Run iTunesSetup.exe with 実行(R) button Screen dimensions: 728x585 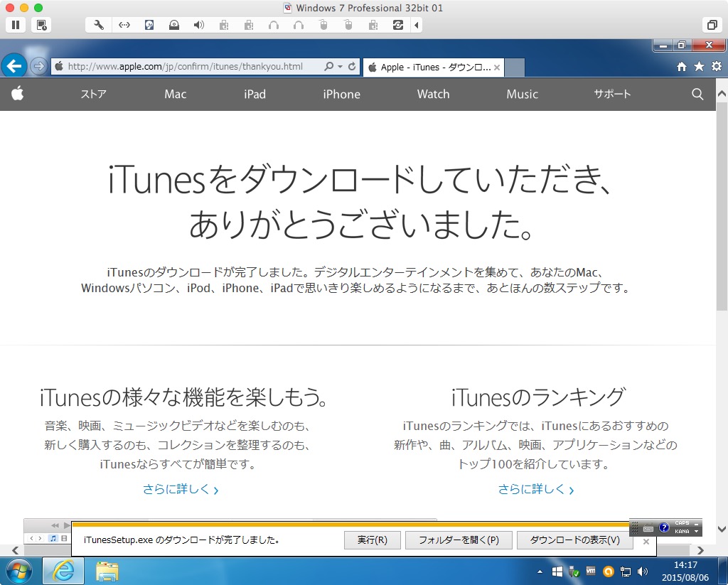tap(373, 540)
